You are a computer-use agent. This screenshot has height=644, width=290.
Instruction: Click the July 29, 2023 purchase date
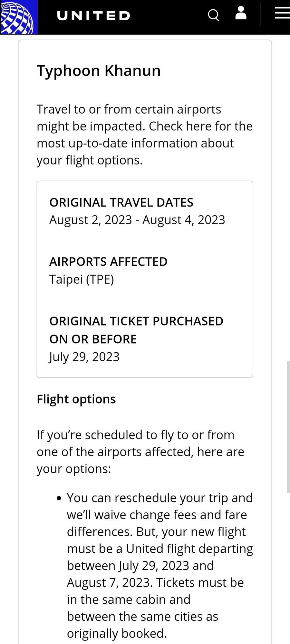tap(84, 357)
